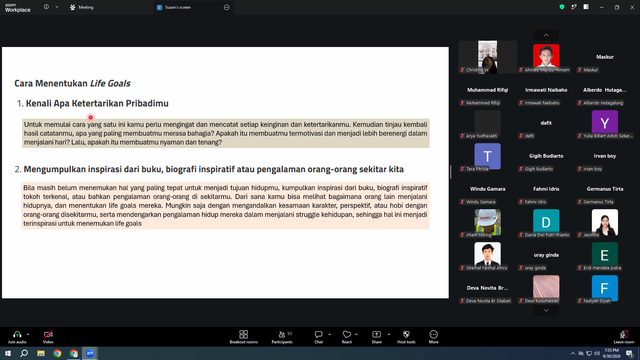The image size is (640, 360).
Task: Open File Explorer from the taskbar
Action: coord(41,353)
